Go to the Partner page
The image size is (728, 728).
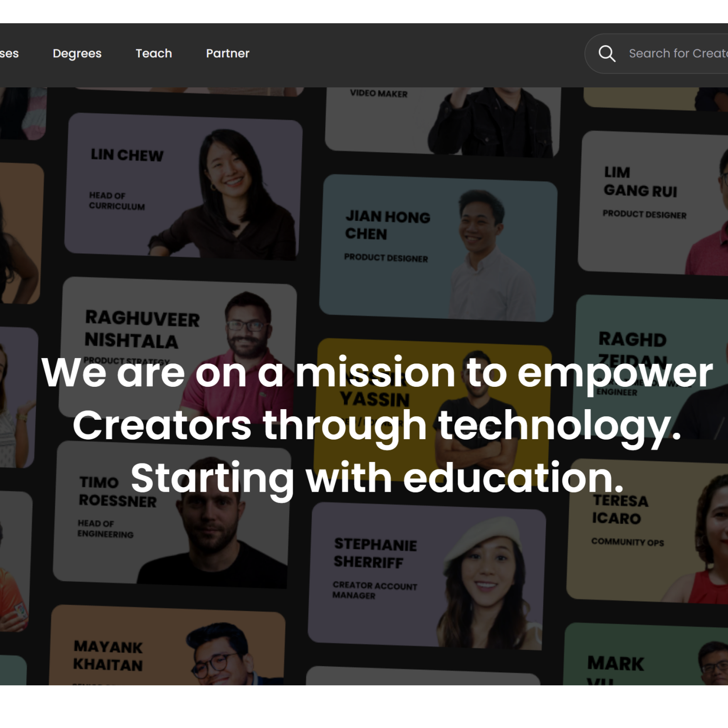coord(228,53)
